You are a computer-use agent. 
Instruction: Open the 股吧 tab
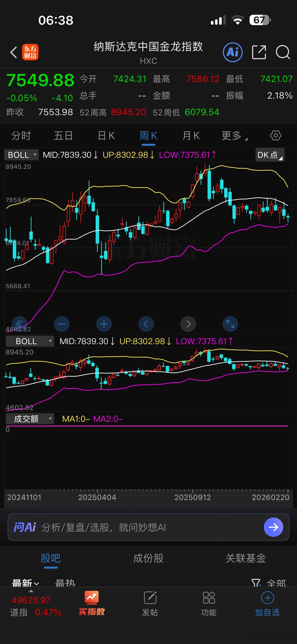51,558
